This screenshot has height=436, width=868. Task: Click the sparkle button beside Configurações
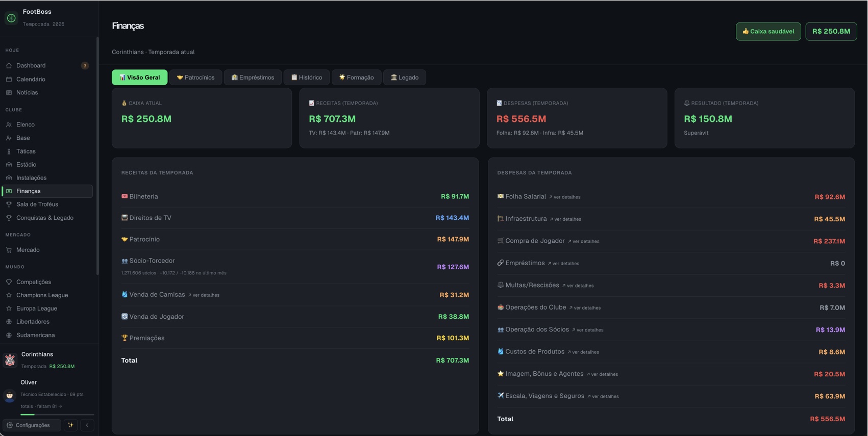click(x=70, y=425)
